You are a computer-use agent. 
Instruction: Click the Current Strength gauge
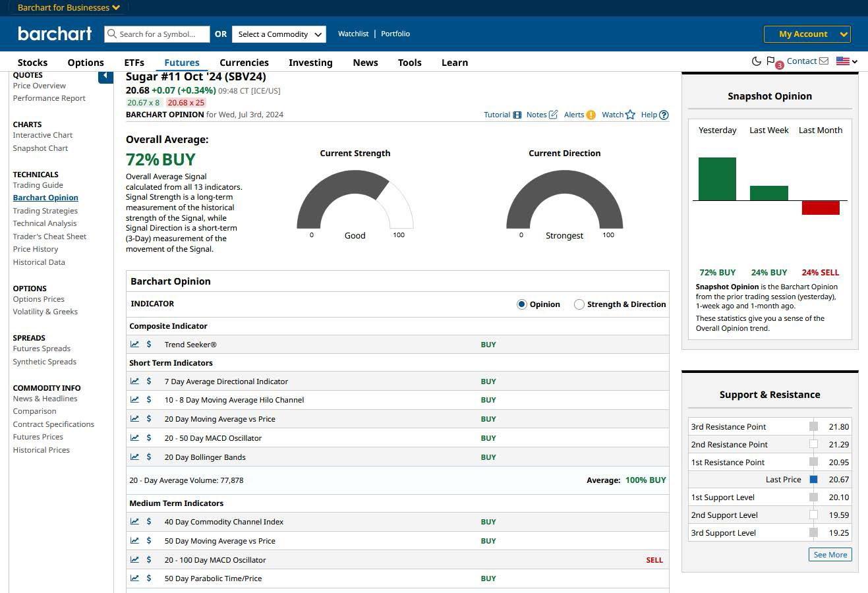click(355, 199)
